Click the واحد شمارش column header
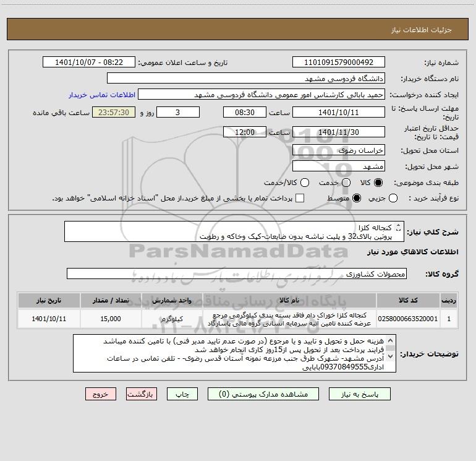476x461 pixels. click(172, 300)
